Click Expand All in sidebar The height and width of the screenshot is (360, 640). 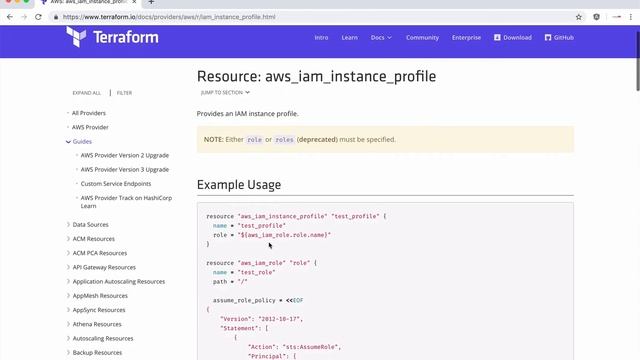(87, 93)
